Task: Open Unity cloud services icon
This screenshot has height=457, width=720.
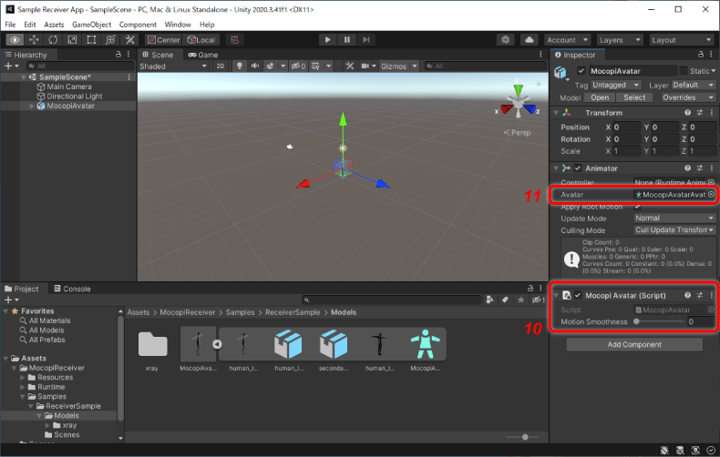Action: 529,40
